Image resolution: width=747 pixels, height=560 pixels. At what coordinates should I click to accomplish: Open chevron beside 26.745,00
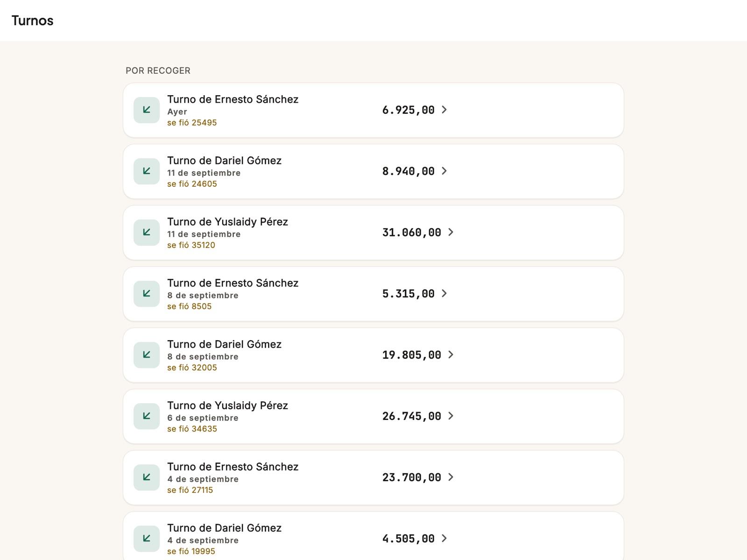coord(451,416)
